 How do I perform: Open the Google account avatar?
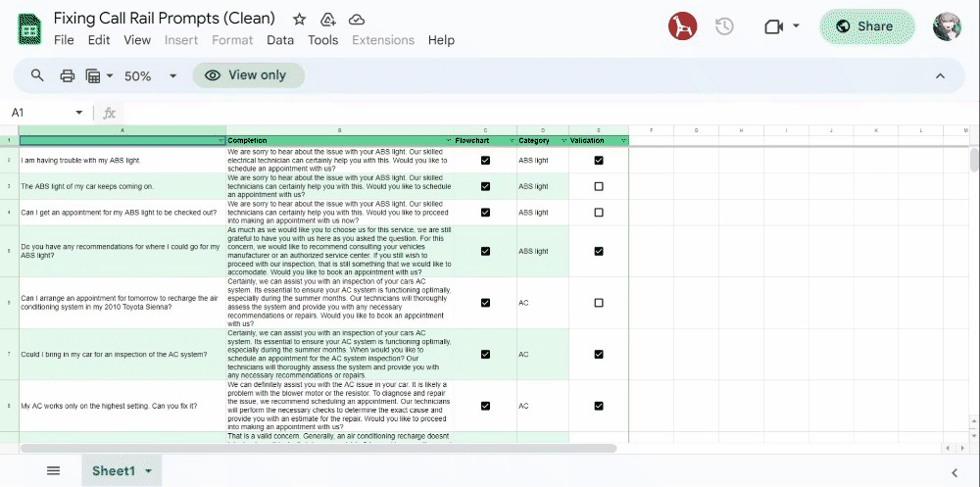click(947, 26)
